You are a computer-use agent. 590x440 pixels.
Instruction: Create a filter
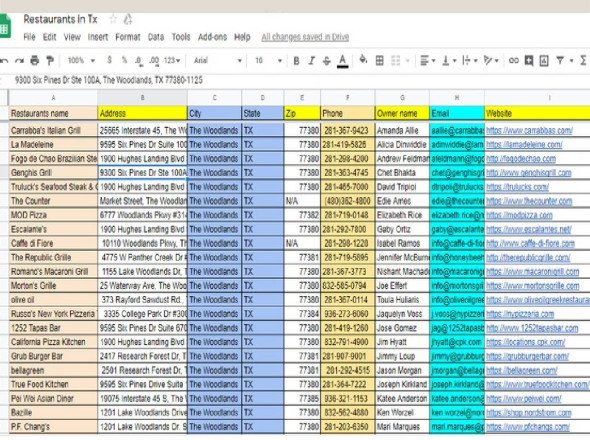[560, 60]
